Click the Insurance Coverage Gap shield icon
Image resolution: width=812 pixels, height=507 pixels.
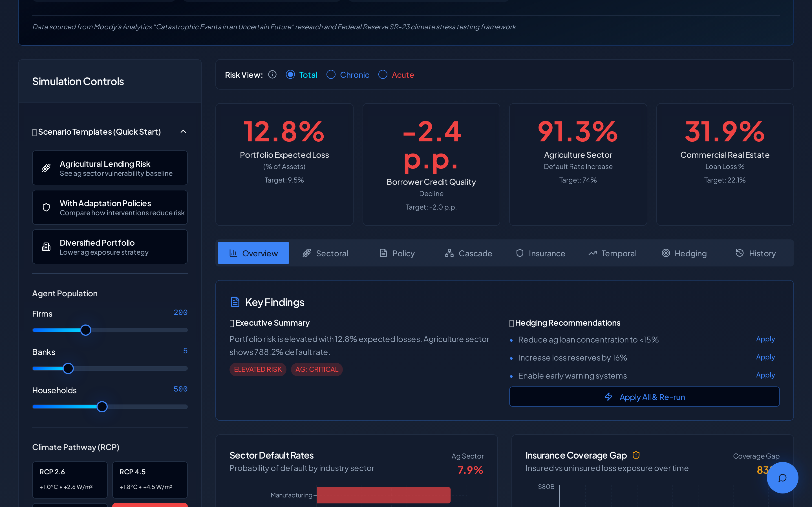(636, 455)
